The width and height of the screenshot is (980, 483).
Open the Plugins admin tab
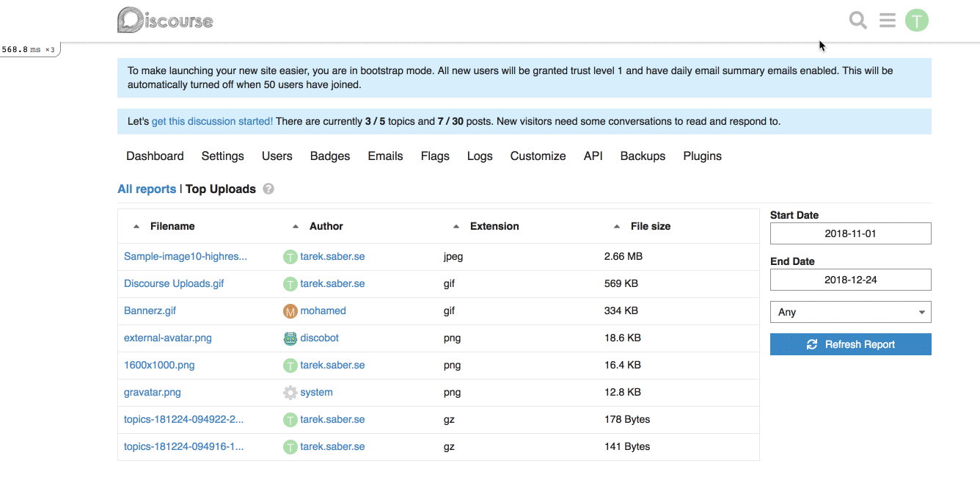[703, 156]
